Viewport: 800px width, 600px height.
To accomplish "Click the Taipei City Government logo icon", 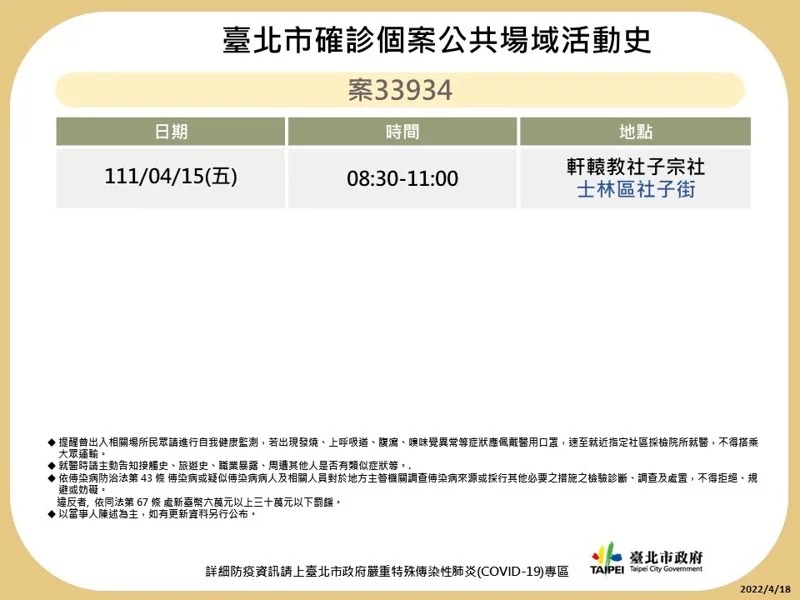I will pos(607,553).
